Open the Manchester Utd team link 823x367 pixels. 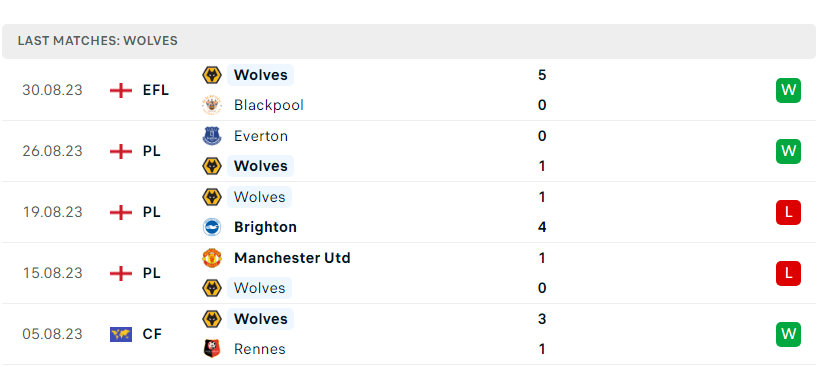click(292, 258)
